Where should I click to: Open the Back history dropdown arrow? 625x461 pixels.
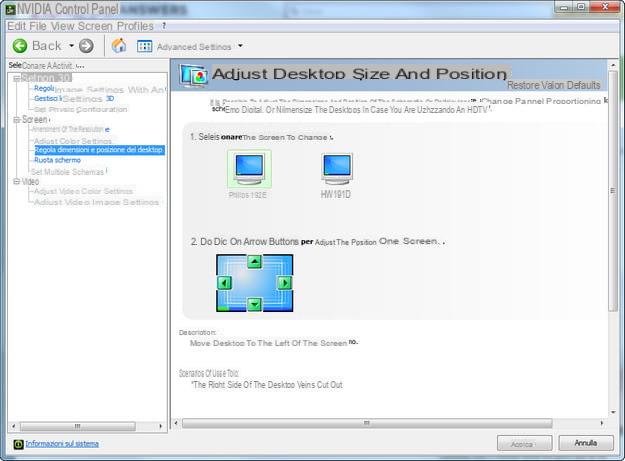71,46
